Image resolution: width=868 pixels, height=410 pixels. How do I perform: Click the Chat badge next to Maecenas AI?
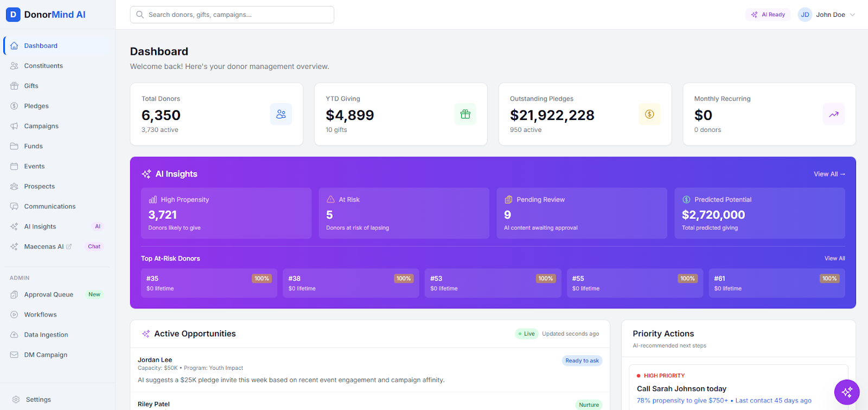pyautogui.click(x=94, y=247)
